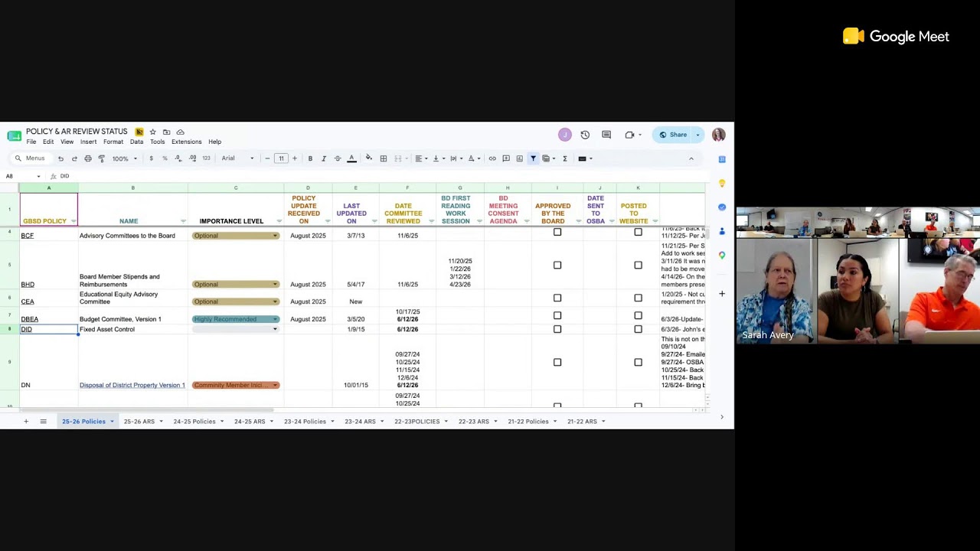Image resolution: width=980 pixels, height=551 pixels.
Task: Open the Google Sheets home icon
Action: [14, 135]
